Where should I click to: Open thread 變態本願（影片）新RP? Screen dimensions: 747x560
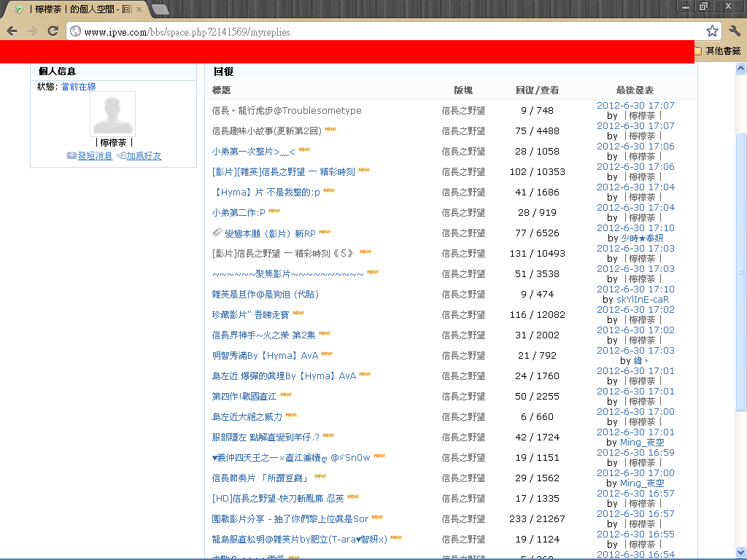point(270,233)
